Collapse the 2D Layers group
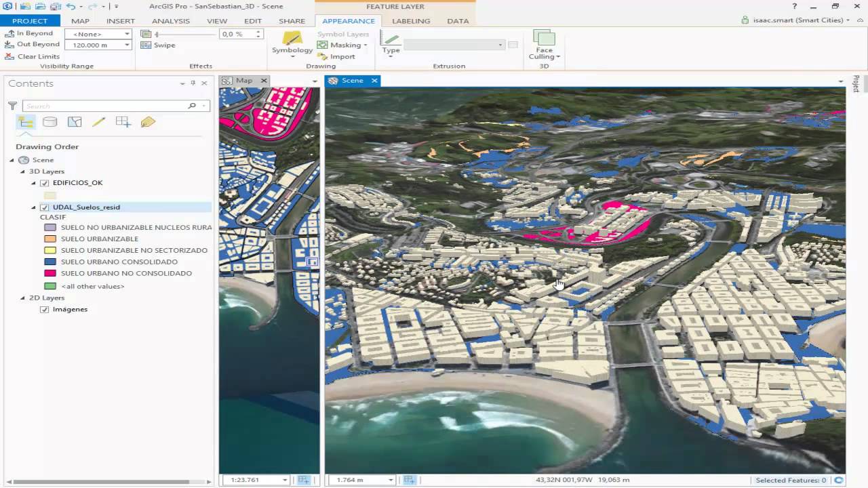868x488 pixels. 22,298
